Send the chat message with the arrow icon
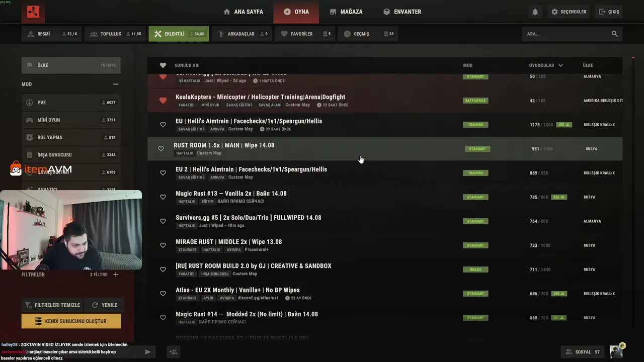The image size is (644, 362). point(147,352)
